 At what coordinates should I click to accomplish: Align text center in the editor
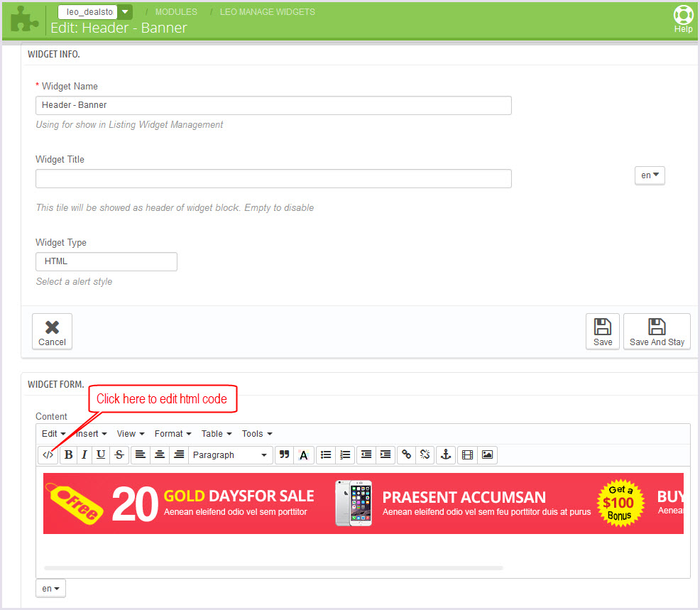pos(159,455)
